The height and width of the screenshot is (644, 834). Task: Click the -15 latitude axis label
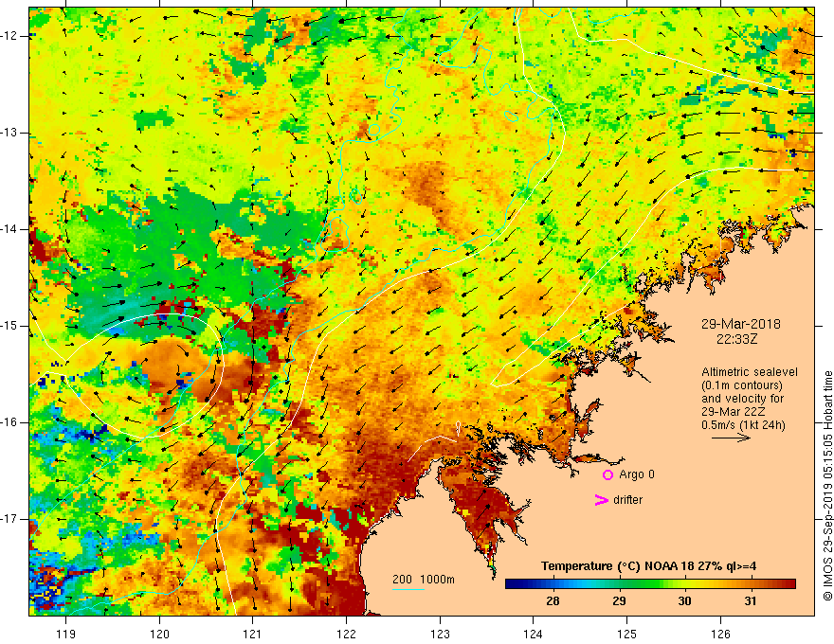click(x=10, y=326)
